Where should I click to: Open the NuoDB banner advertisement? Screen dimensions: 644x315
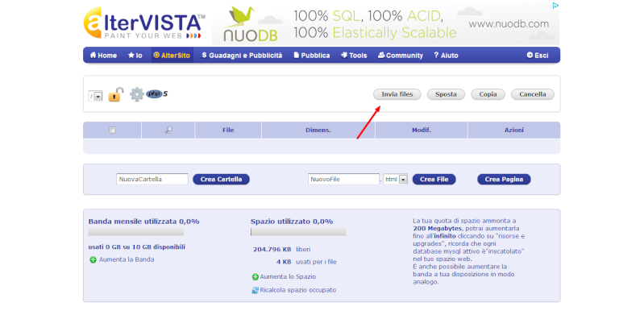tap(385, 24)
